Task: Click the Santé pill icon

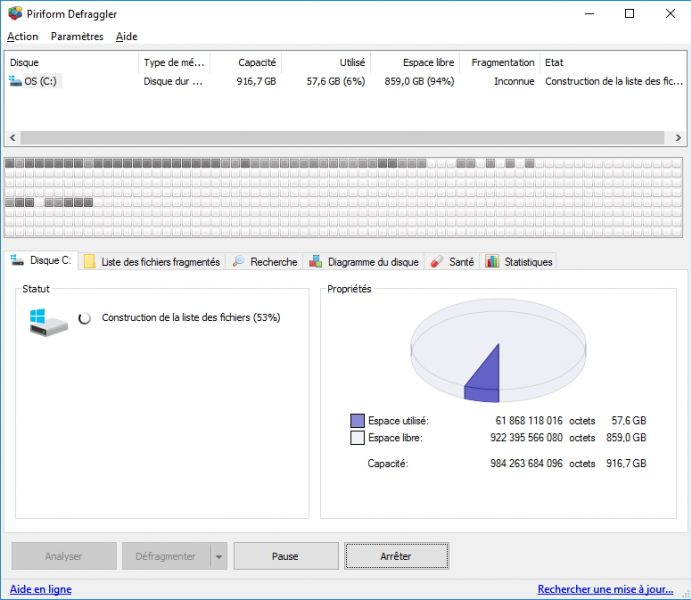Action: tap(437, 262)
